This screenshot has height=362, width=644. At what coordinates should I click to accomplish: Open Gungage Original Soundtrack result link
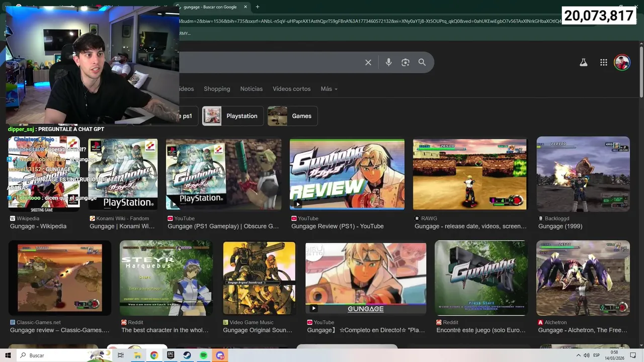click(x=258, y=330)
